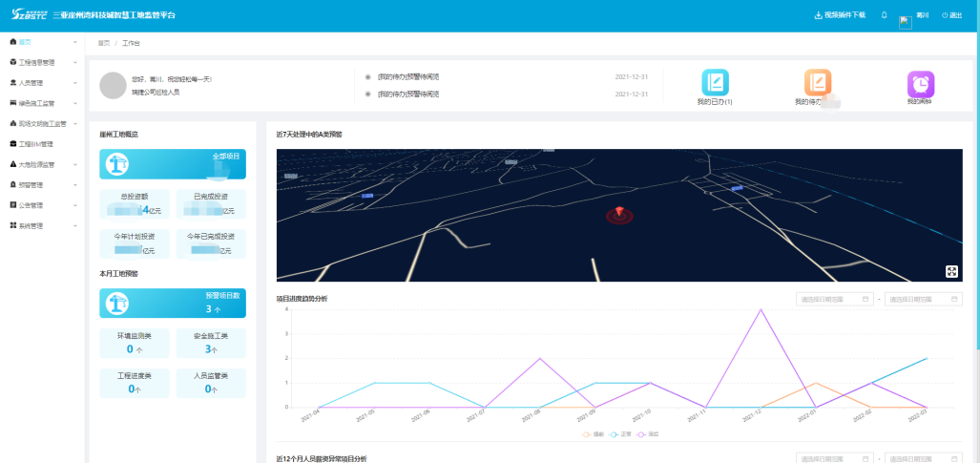
Task: Expand the 系统管理 sidebar menu
Action: [42, 226]
